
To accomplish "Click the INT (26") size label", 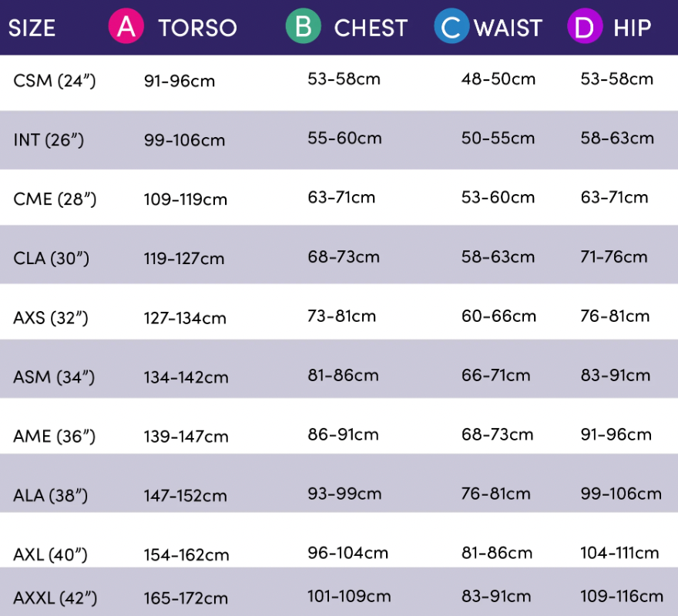I will click(x=49, y=139).
